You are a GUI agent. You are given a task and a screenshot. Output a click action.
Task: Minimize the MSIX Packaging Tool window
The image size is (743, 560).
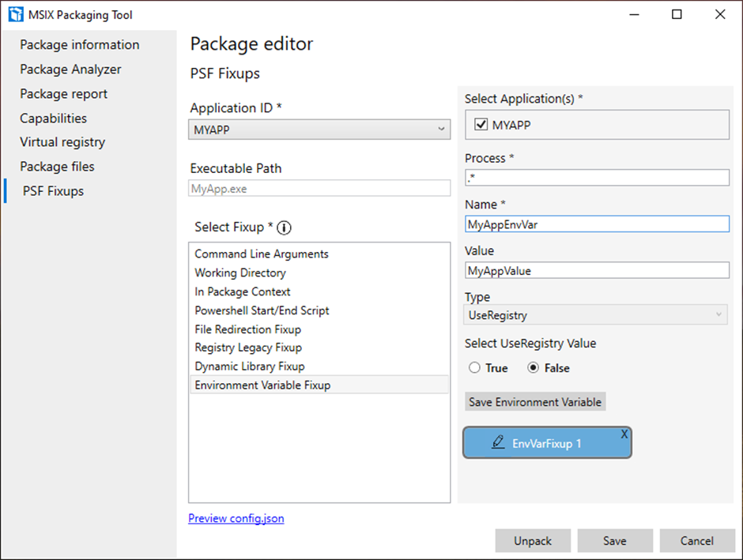tap(634, 14)
